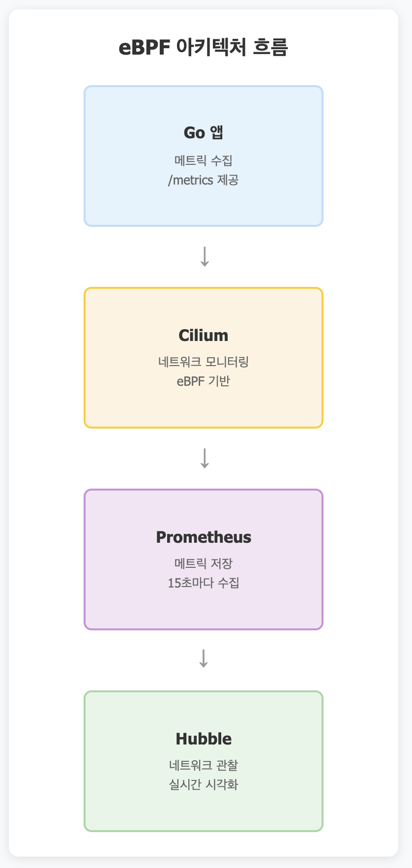Click the arrow between Prometheus and Hubble
The image size is (412, 868).
point(204,658)
